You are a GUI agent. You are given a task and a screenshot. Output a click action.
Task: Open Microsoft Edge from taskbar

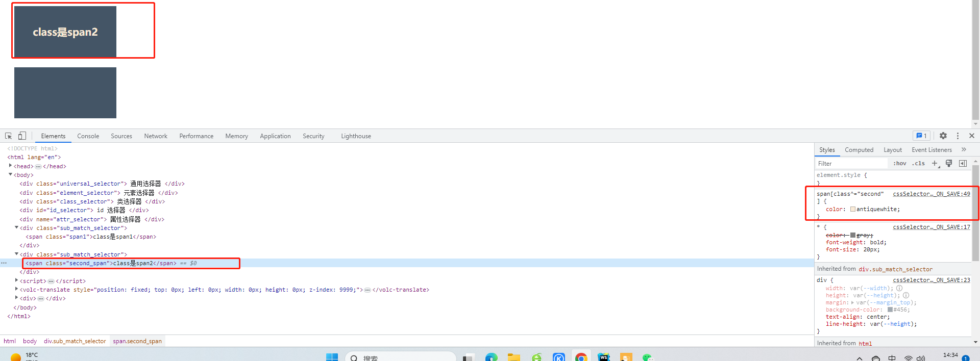pyautogui.click(x=491, y=357)
